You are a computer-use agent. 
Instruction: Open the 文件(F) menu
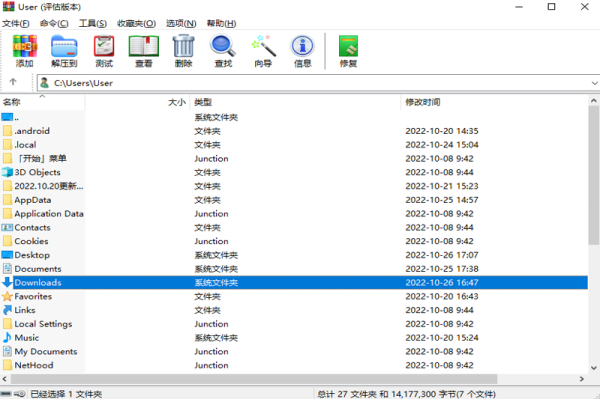(16, 24)
